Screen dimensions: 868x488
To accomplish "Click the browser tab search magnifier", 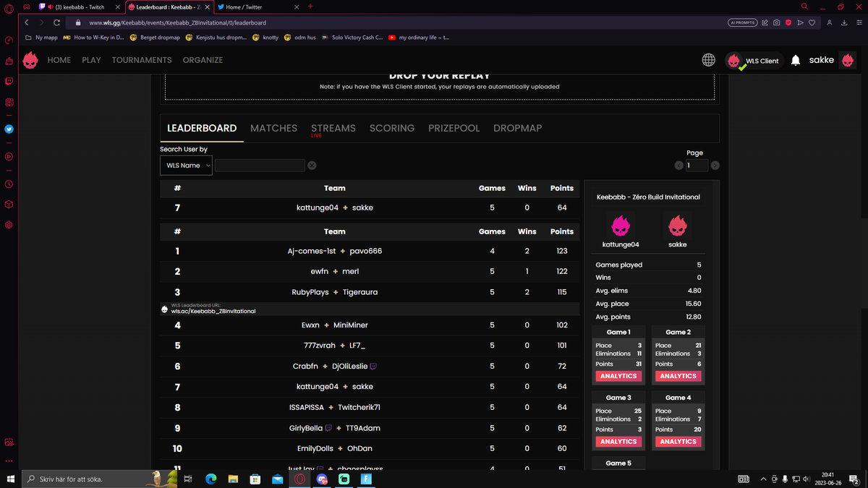I will pos(804,7).
